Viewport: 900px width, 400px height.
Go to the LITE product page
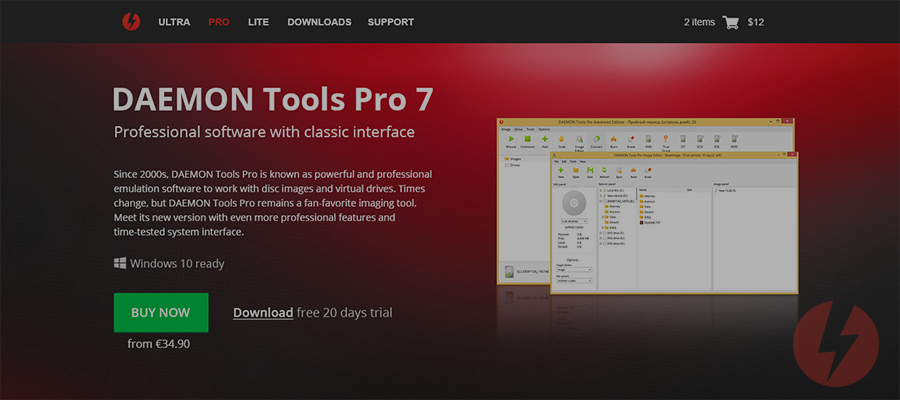pyautogui.click(x=258, y=22)
